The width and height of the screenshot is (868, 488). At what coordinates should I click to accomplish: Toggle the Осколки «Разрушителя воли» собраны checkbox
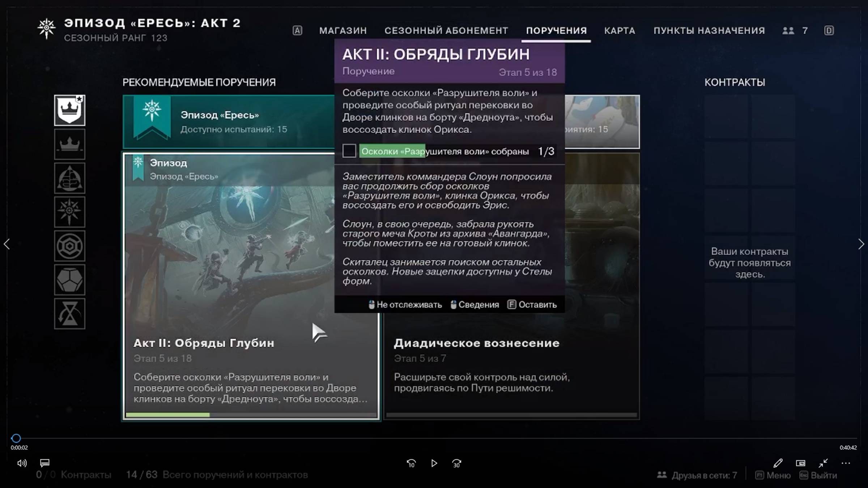point(349,151)
